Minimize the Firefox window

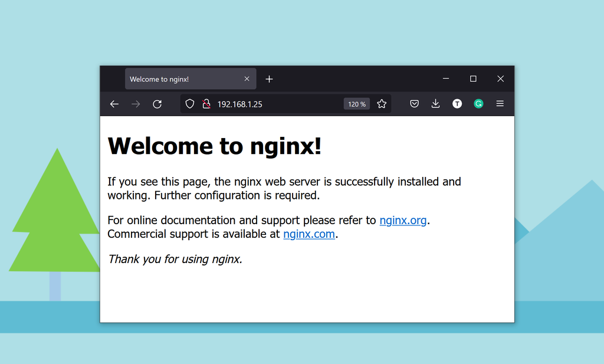(x=446, y=78)
